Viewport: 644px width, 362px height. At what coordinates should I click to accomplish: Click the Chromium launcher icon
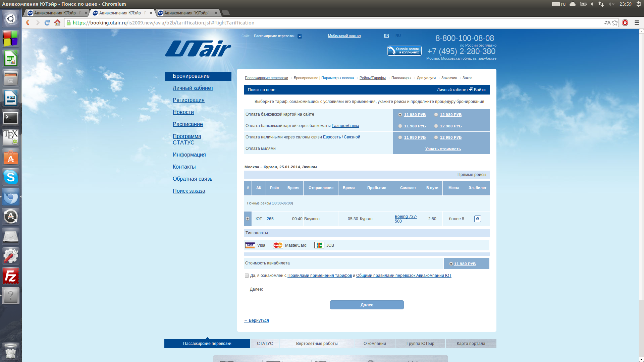pyautogui.click(x=11, y=197)
